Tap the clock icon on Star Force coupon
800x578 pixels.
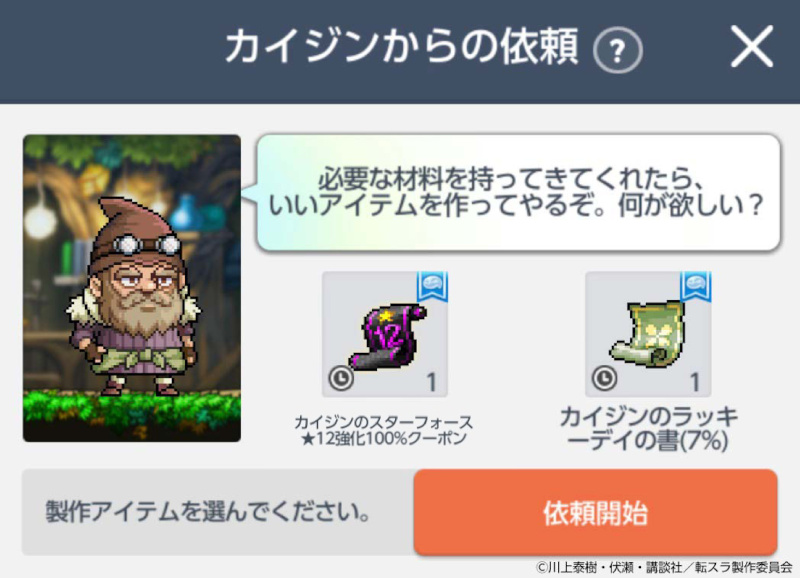pyautogui.click(x=341, y=379)
